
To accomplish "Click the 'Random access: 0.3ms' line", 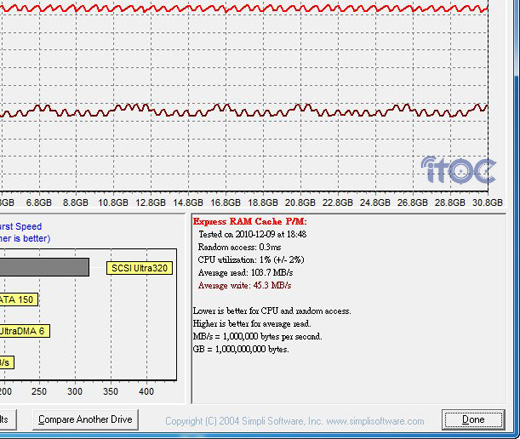I will click(239, 247).
